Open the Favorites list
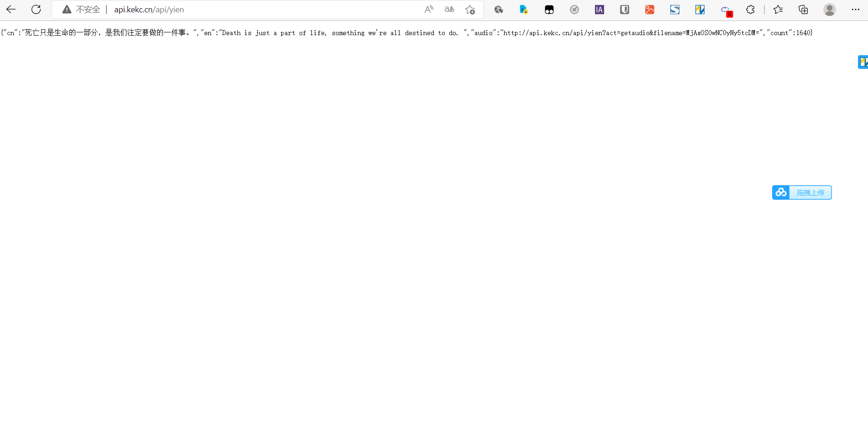Viewport: 868px width, 426px height. pos(778,10)
